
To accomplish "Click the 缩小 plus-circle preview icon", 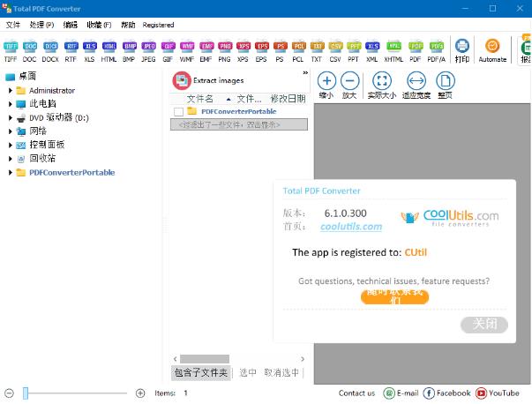I will click(x=326, y=86).
